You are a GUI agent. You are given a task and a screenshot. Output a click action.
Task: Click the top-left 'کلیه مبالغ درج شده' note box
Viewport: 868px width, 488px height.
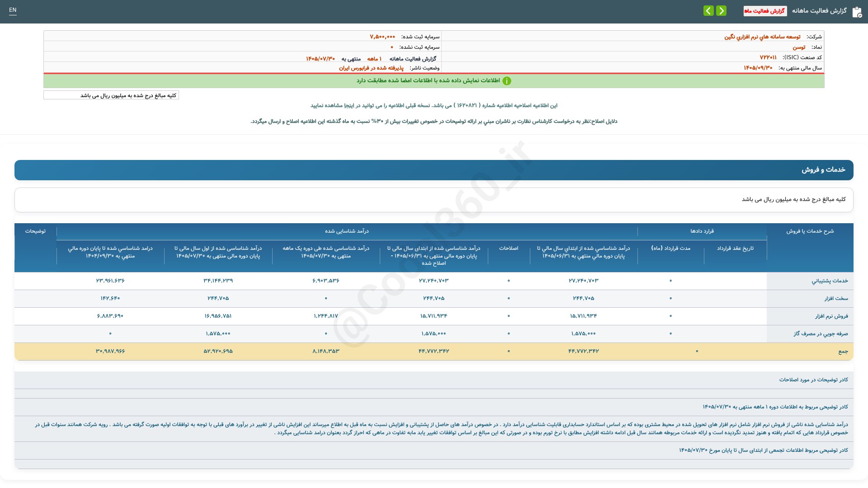click(x=111, y=95)
